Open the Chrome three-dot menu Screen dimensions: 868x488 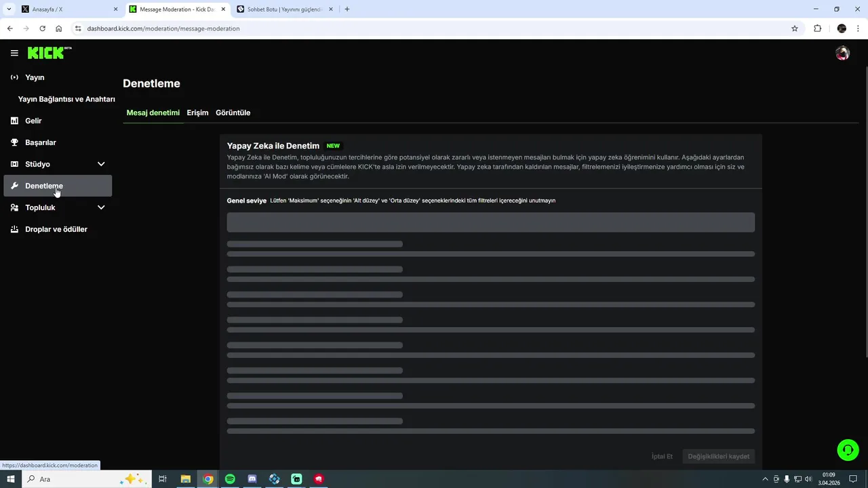(x=859, y=28)
